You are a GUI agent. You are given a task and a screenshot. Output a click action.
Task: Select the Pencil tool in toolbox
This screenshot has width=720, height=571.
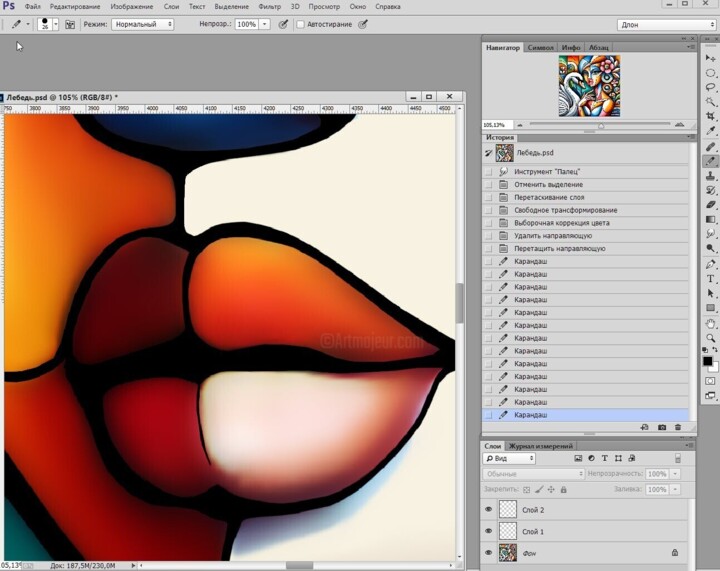(710, 161)
